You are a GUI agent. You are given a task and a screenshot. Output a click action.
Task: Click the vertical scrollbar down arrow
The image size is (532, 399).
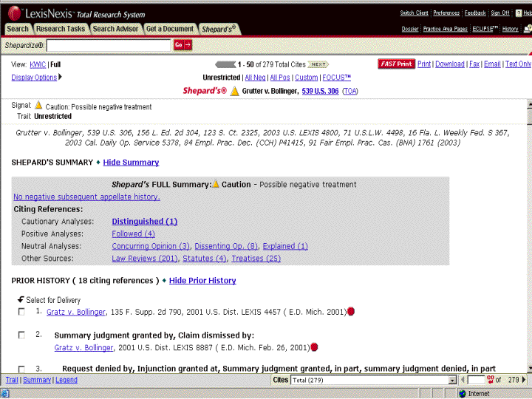coord(529,369)
